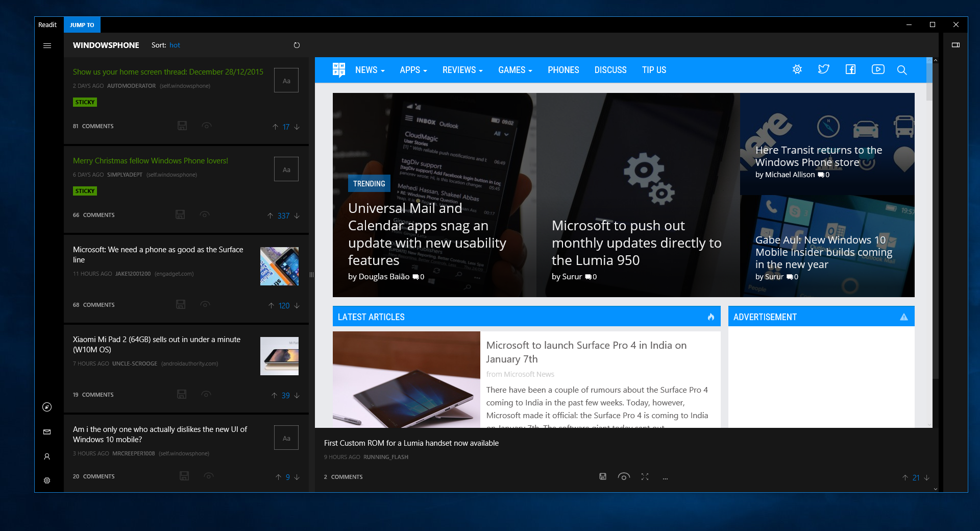Click Surface Pro 4 article image

point(406,379)
